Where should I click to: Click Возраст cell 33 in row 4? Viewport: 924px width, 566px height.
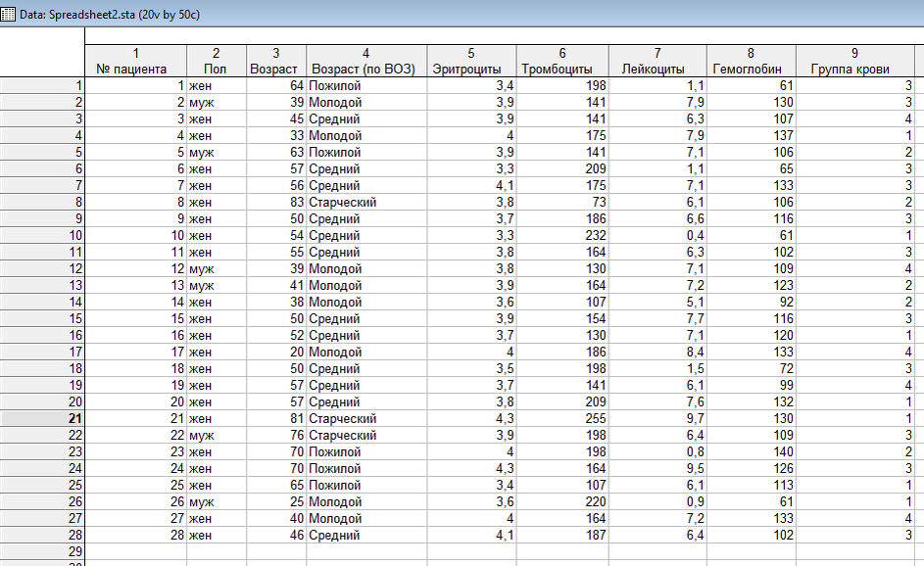(x=275, y=135)
